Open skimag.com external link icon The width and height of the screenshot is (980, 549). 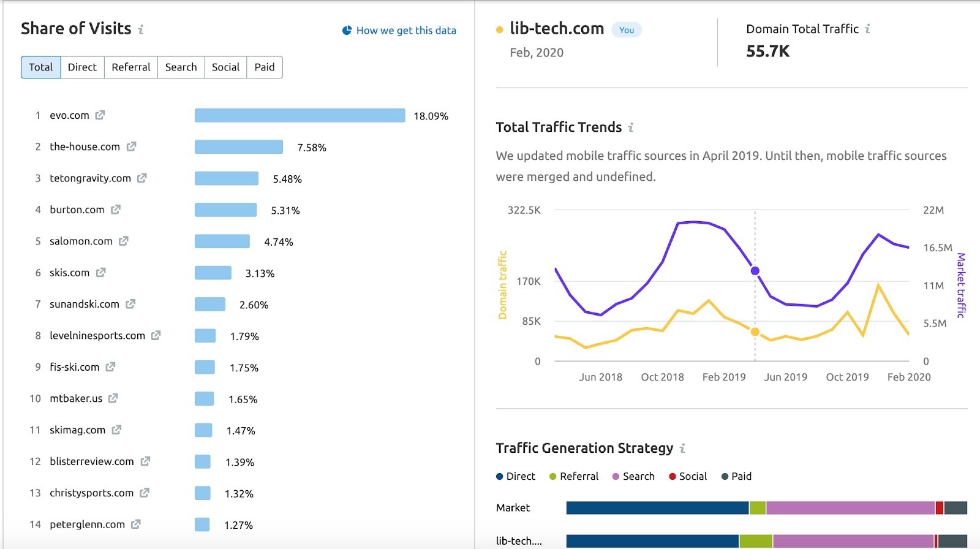click(117, 430)
